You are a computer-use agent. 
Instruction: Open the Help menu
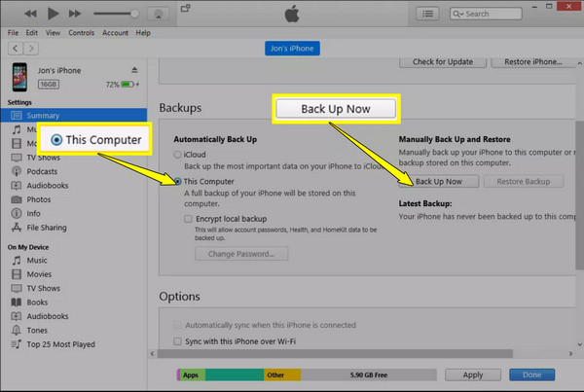click(x=143, y=33)
